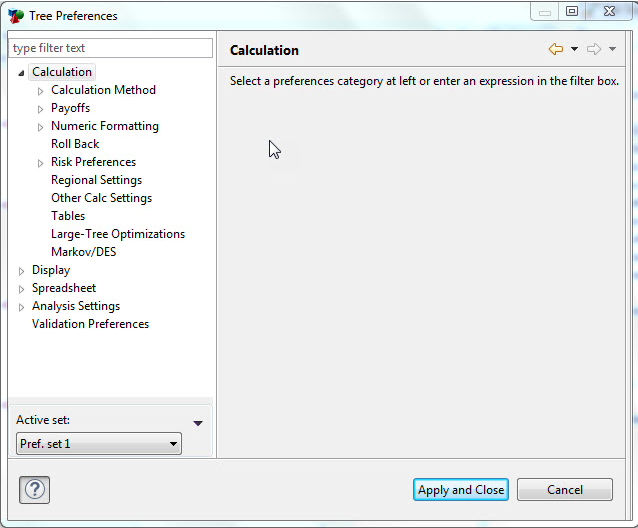638x528 pixels.
Task: Open the forward history dropdown arrow
Action: click(x=612, y=49)
